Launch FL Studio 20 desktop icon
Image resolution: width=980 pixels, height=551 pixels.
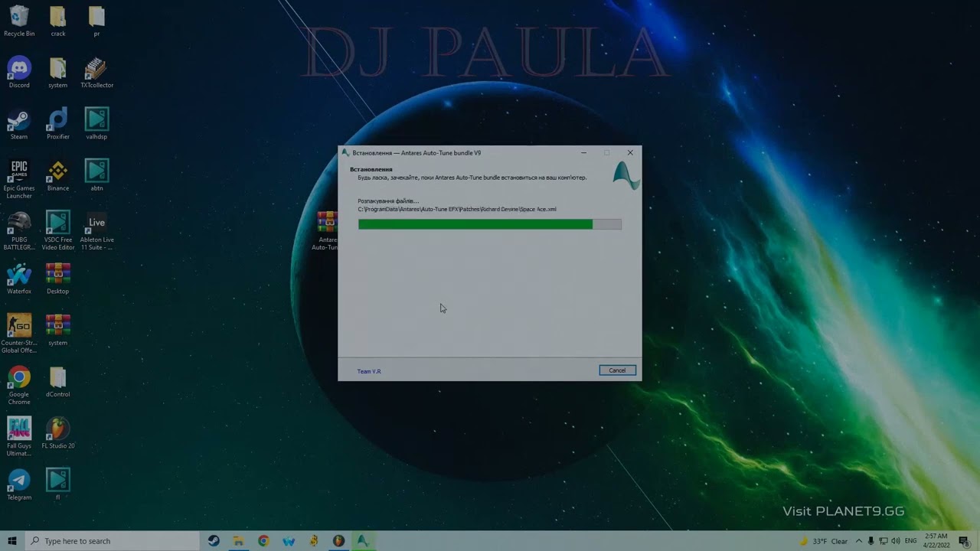[x=58, y=432]
